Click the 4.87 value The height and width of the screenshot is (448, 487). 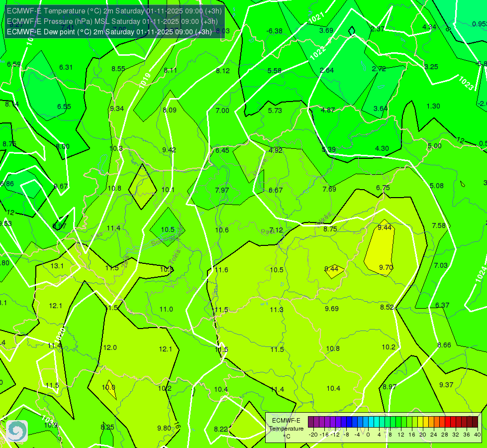(328, 110)
